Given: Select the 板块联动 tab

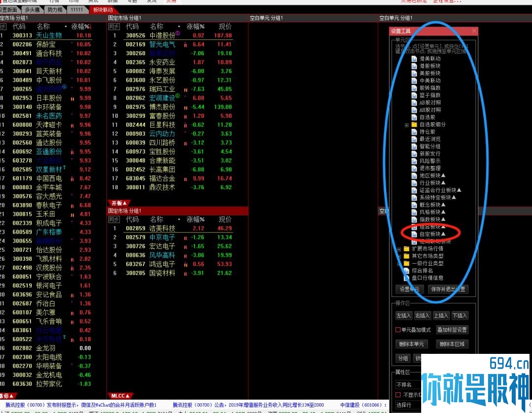Looking at the screenshot, I should [103, 10].
